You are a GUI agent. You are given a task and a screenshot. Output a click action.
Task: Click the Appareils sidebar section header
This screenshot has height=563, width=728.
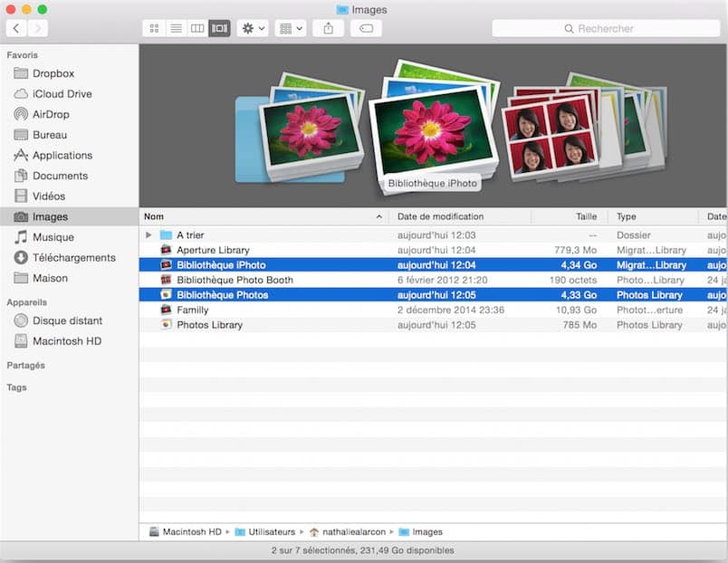27,302
